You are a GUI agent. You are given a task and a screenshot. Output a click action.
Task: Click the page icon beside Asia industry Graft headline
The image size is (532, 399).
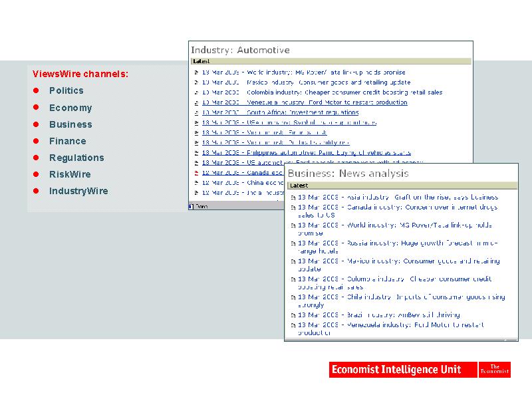point(293,198)
